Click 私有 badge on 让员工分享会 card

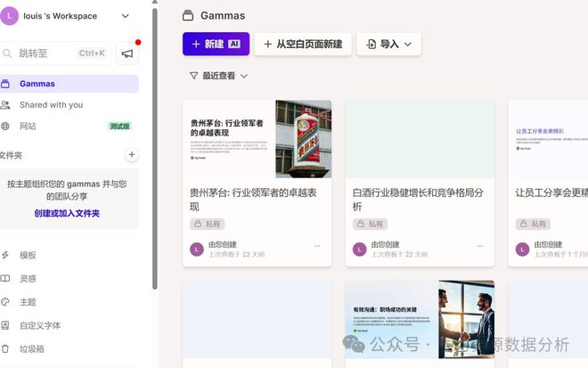coord(533,224)
